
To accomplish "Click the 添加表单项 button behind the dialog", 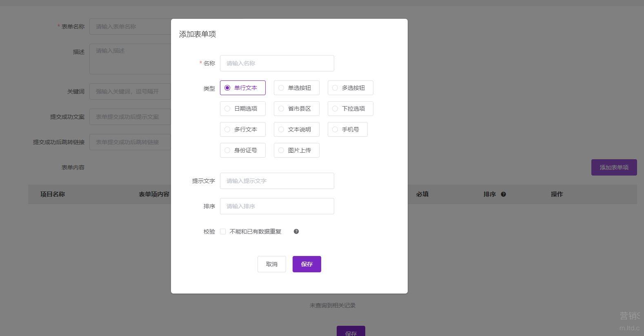I will (x=614, y=167).
